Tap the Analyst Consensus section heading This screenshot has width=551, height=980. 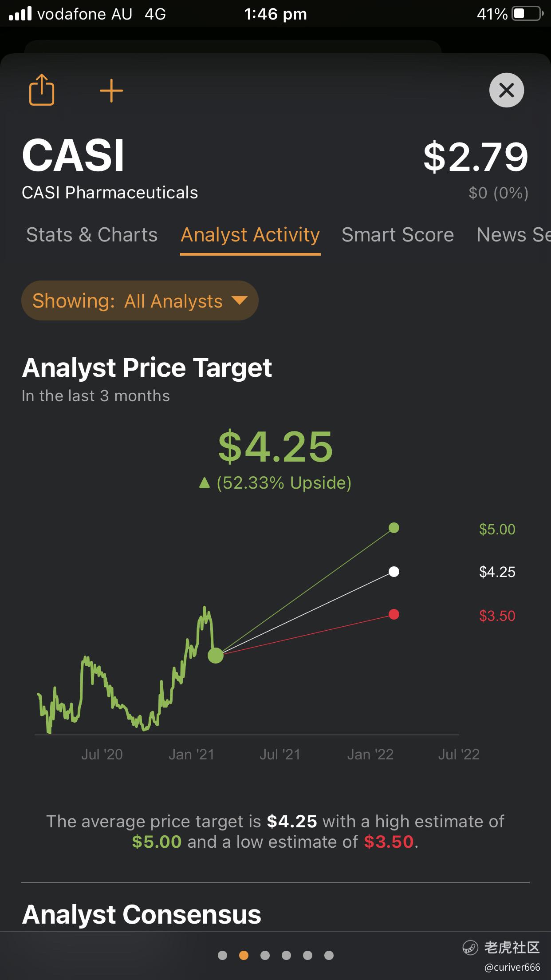(142, 914)
